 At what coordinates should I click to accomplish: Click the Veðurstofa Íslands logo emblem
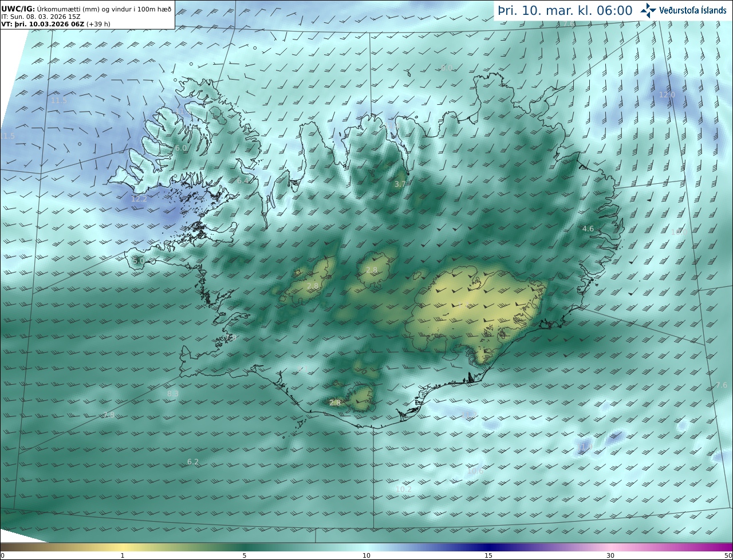coord(648,10)
